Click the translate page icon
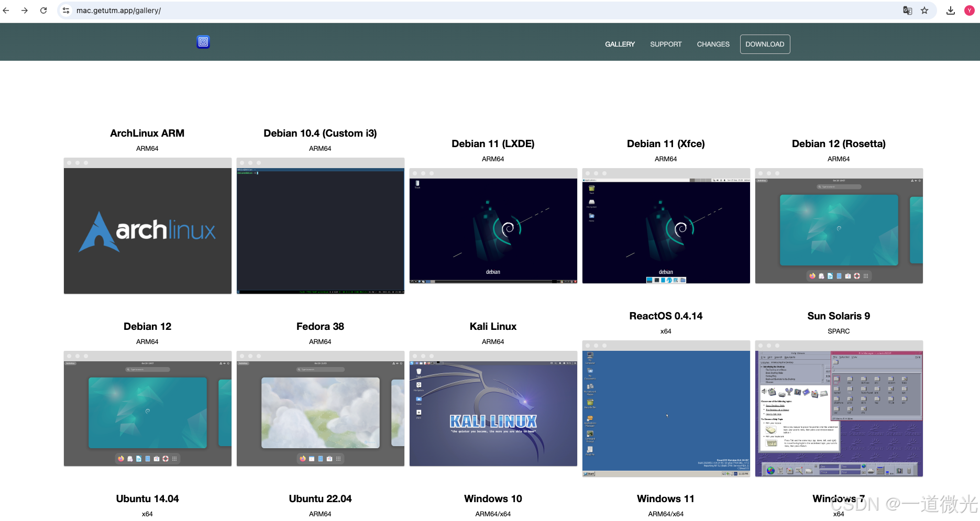The width and height of the screenshot is (980, 521). tap(908, 10)
